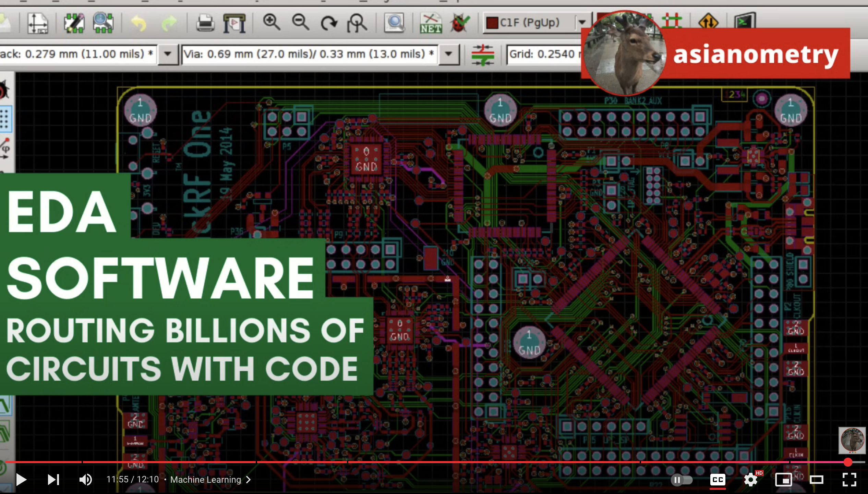This screenshot has height=494, width=868.
Task: Click the asianometry channel watermark thumbnail
Action: 852,440
